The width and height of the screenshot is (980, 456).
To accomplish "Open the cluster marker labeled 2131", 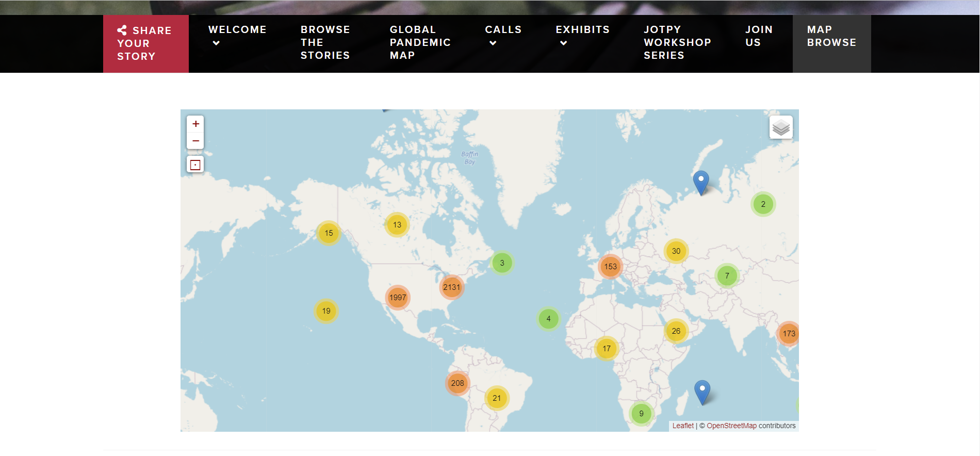I will coord(451,287).
